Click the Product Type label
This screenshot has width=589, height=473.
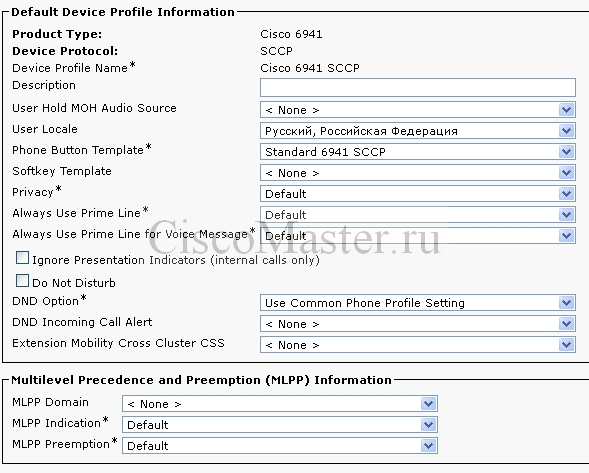coord(57,34)
